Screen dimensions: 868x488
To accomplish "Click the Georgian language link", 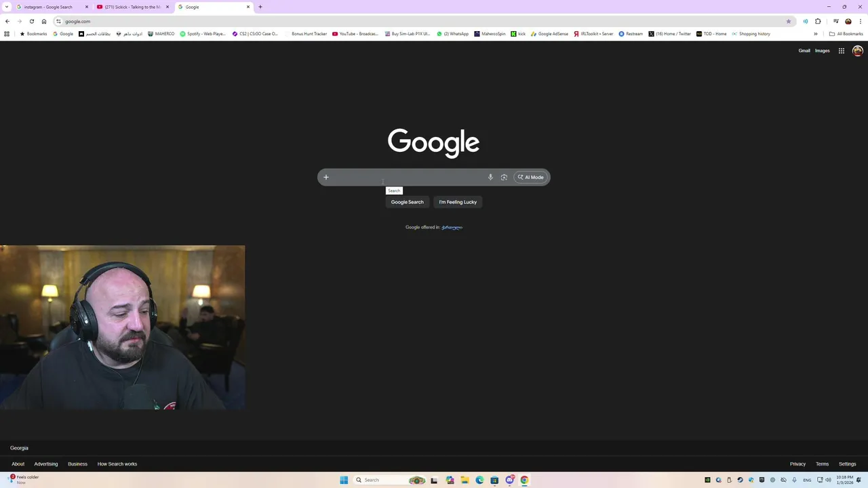I will [x=452, y=227].
